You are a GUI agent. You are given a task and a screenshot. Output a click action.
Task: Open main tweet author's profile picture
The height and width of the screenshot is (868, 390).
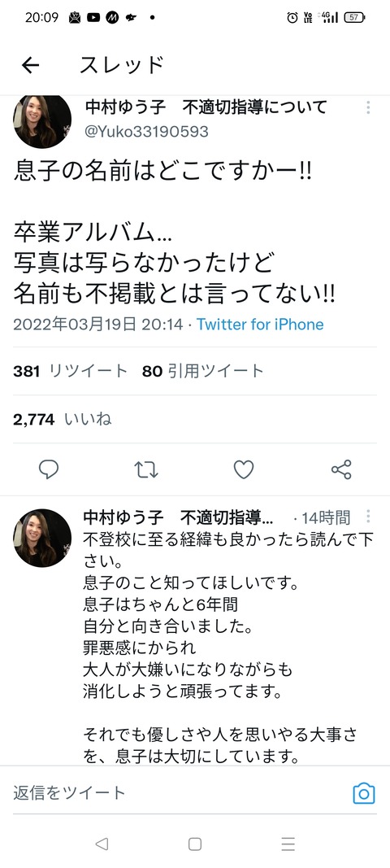[x=42, y=121]
